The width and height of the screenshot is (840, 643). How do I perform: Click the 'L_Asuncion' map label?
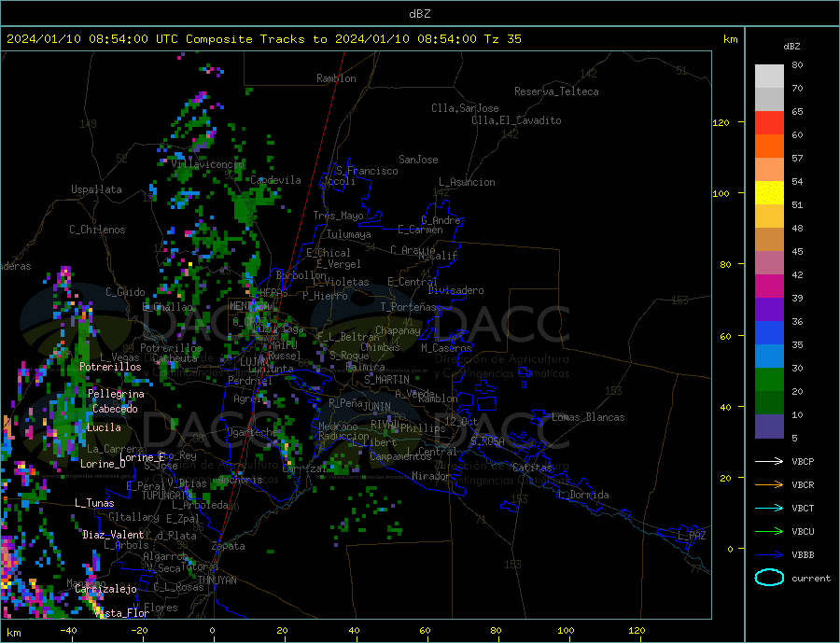click(467, 182)
